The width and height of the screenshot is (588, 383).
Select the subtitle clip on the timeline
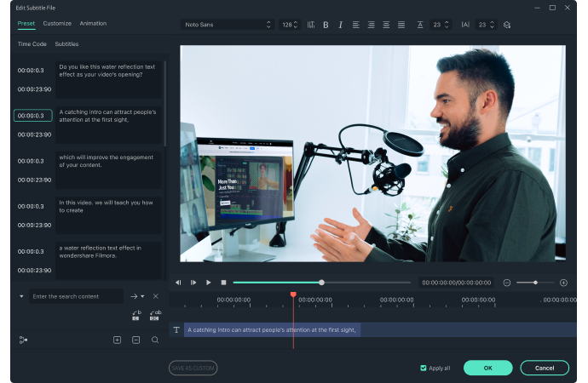(x=272, y=330)
